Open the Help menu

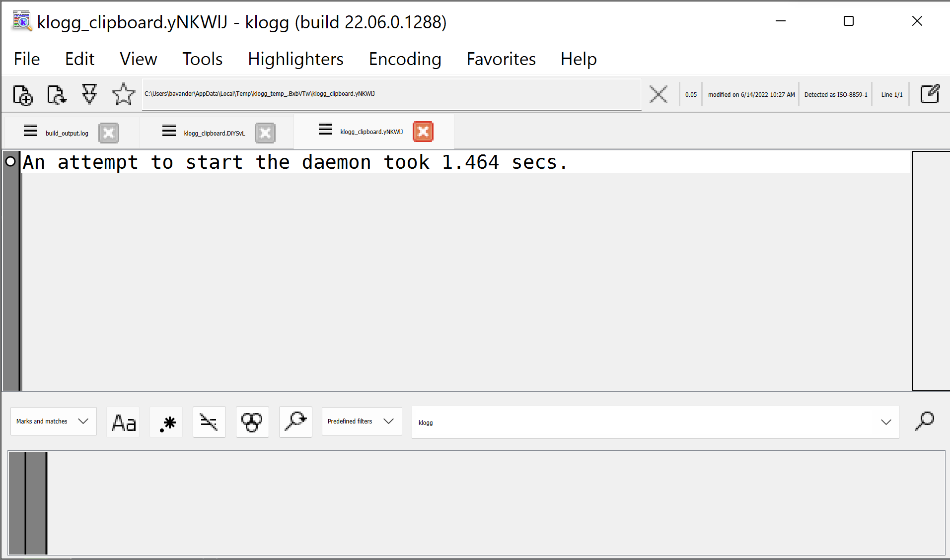point(579,59)
